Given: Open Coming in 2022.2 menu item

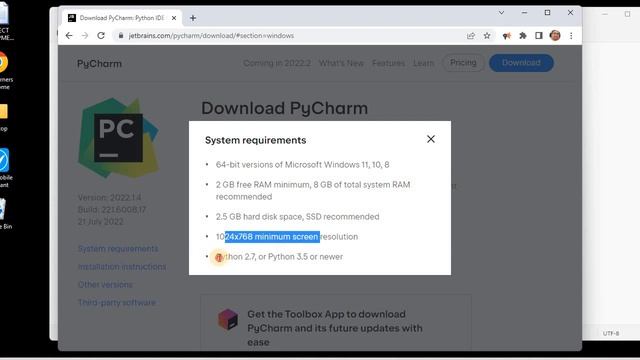Looking at the screenshot, I should click(277, 63).
